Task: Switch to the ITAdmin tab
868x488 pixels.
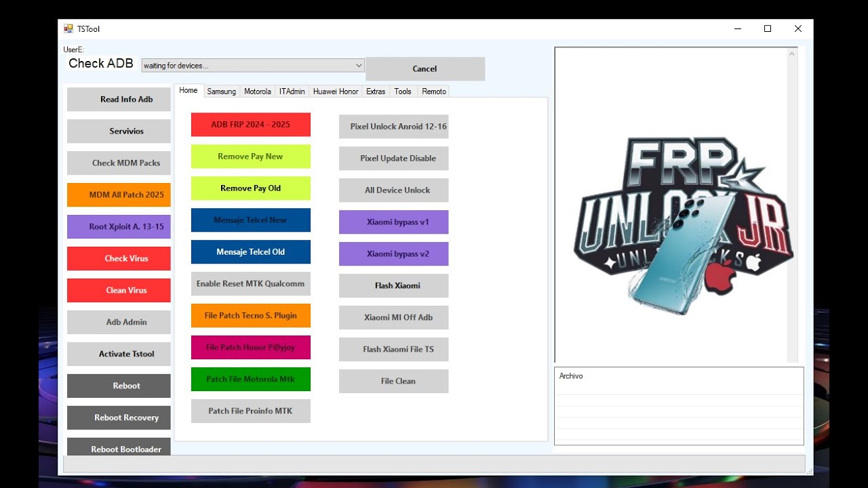Action: tap(292, 91)
